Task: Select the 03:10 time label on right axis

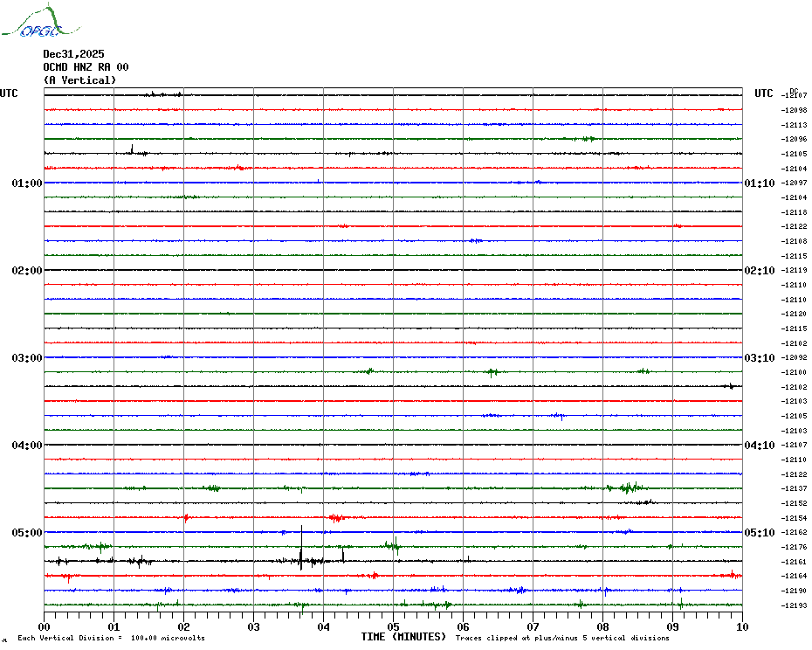Action: pyautogui.click(x=758, y=358)
